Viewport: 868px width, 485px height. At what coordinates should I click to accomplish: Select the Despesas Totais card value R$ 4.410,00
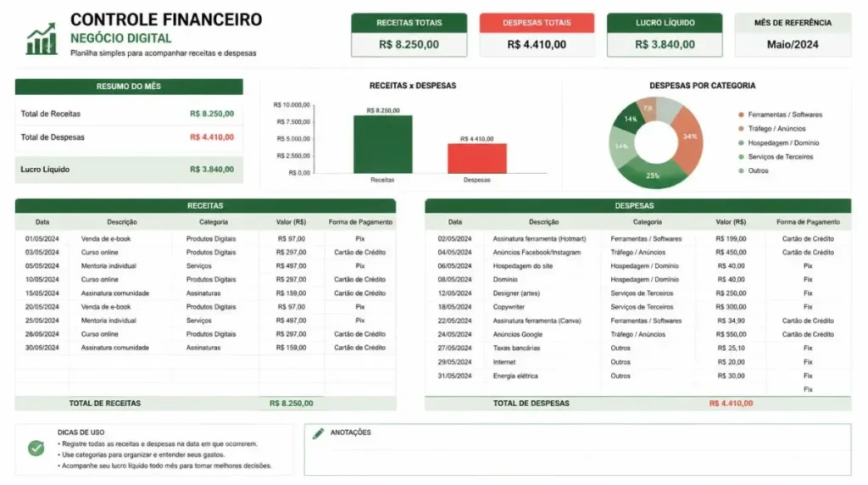(x=537, y=44)
